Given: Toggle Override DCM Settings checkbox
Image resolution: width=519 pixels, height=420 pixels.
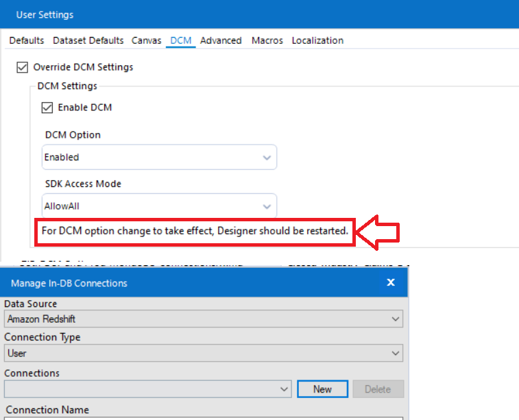Looking at the screenshot, I should click(x=23, y=67).
